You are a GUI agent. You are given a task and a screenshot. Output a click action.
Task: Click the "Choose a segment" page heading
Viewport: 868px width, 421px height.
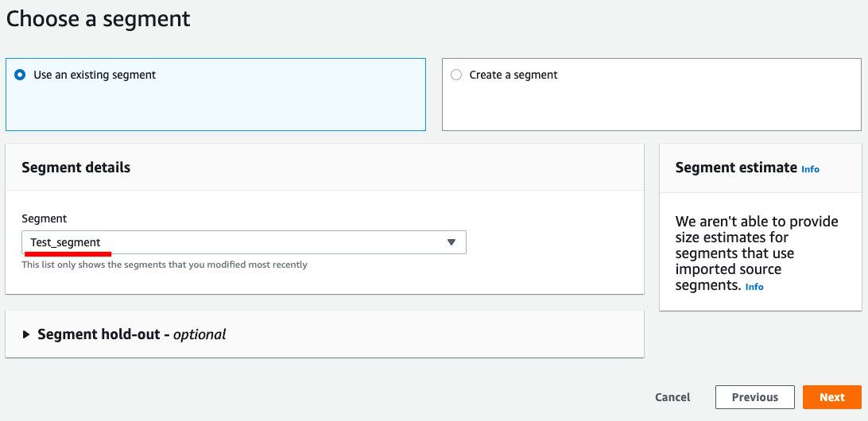coord(99,18)
